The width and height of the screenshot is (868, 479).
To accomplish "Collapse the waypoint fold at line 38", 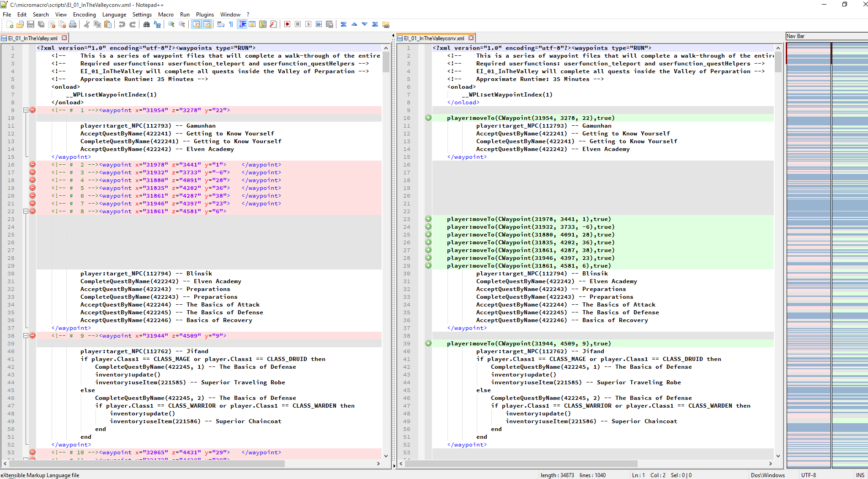I will pyautogui.click(x=26, y=336).
